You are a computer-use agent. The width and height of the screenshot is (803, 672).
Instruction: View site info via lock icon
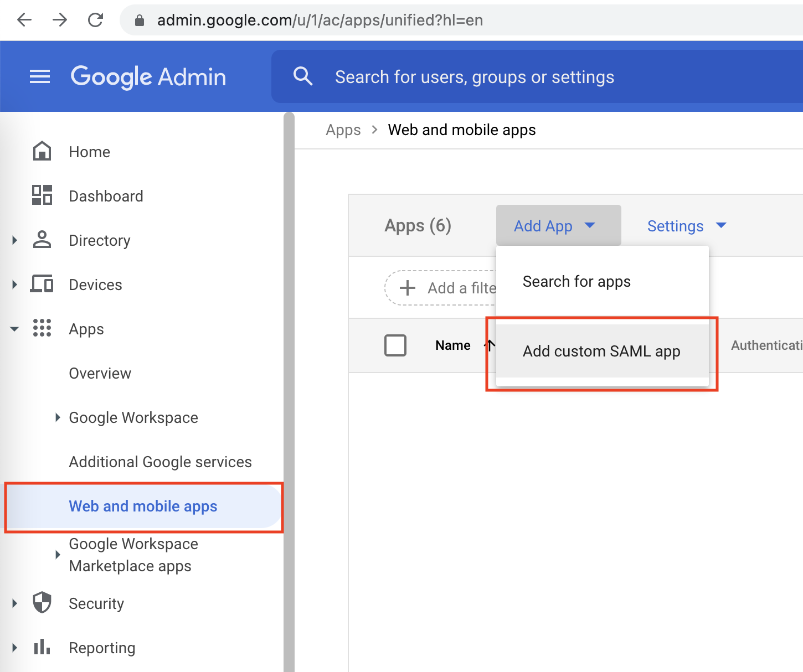[140, 20]
